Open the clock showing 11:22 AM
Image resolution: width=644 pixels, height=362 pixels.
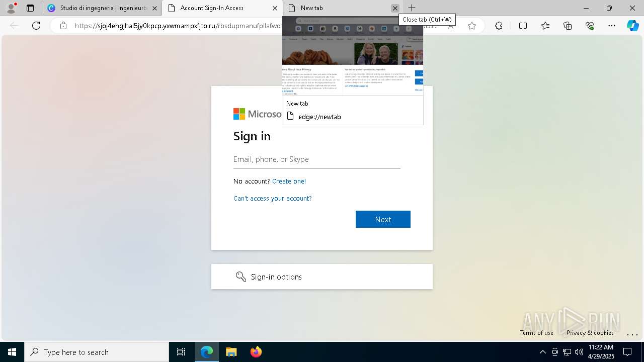point(601,352)
